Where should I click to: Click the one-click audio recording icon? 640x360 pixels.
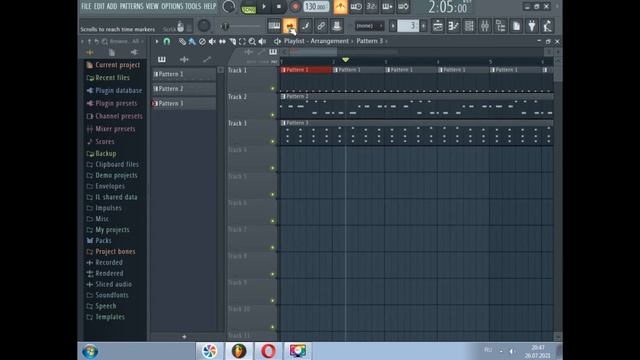click(x=547, y=26)
